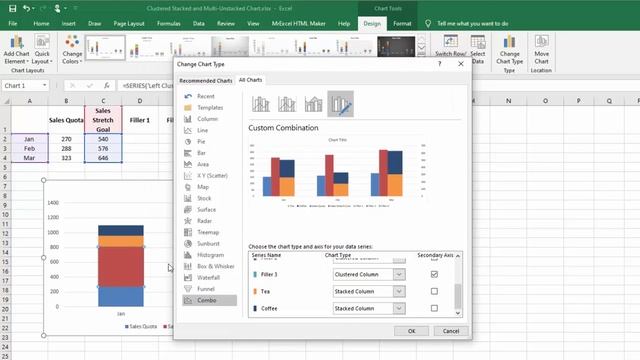640x360 pixels.
Task: Click dialog Help question mark
Action: coord(440,64)
